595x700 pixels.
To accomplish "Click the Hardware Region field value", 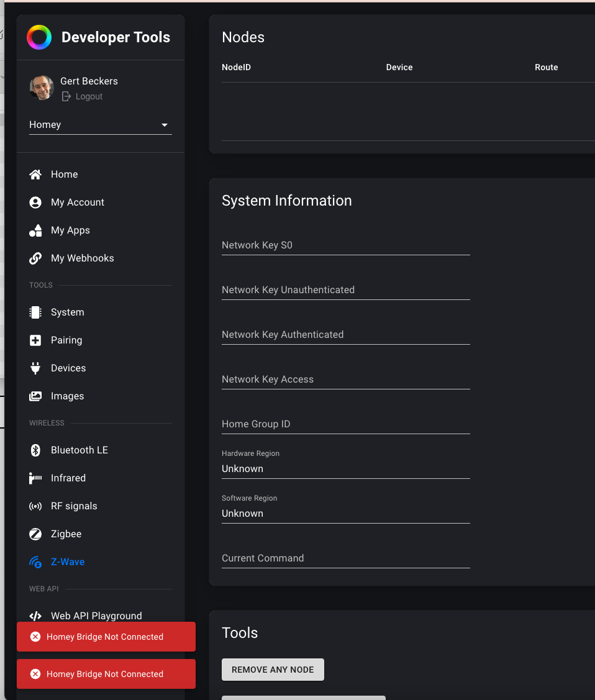I will (242, 469).
